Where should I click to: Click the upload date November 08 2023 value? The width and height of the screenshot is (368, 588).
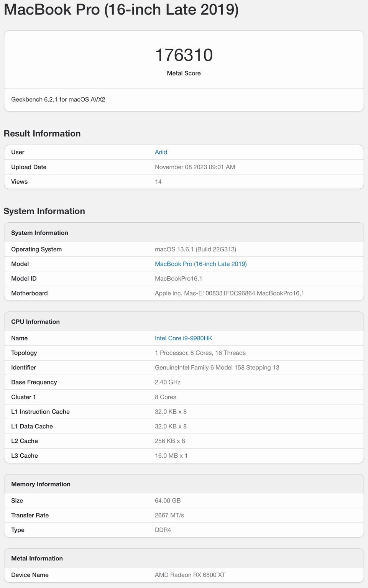pos(195,167)
